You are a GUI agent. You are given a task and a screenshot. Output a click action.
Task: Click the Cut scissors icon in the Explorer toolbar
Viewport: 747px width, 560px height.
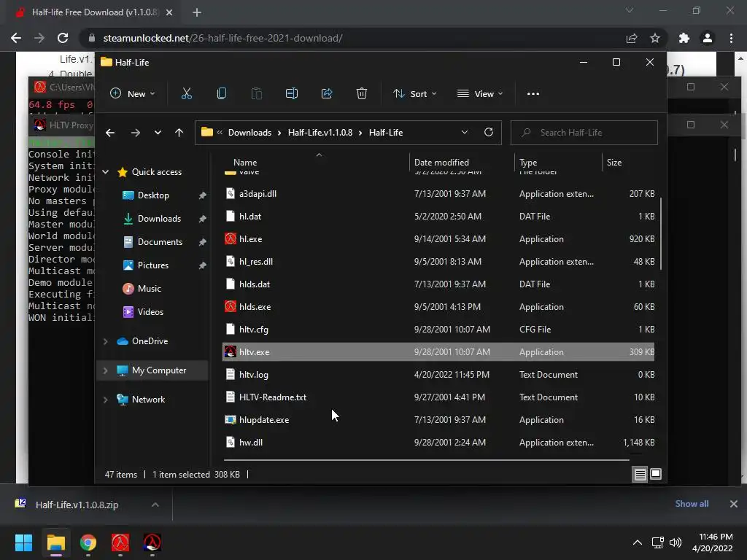pyautogui.click(x=186, y=94)
